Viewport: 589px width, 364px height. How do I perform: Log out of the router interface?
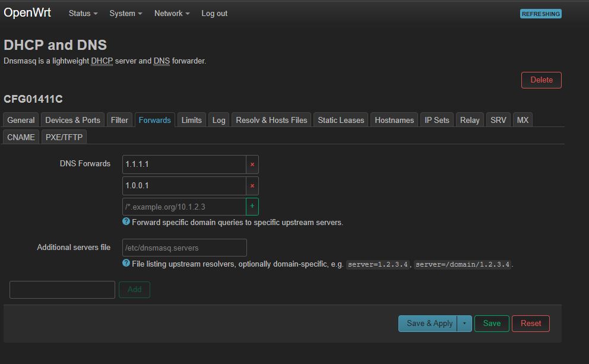(214, 13)
